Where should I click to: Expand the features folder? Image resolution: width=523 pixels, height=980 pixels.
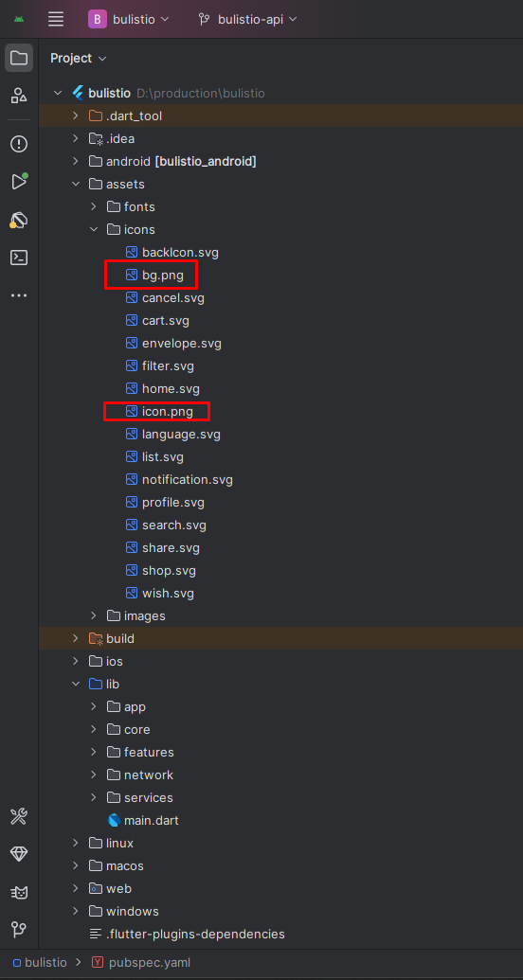coord(94,752)
